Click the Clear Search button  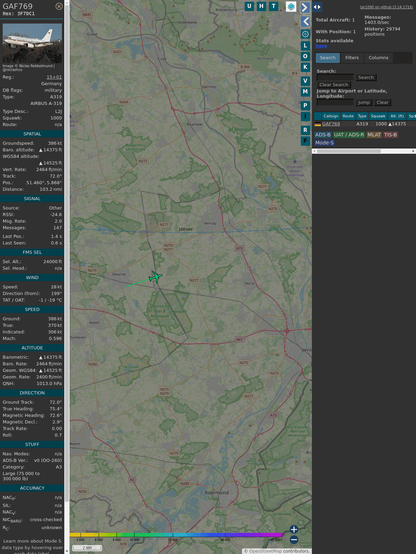[x=334, y=85]
